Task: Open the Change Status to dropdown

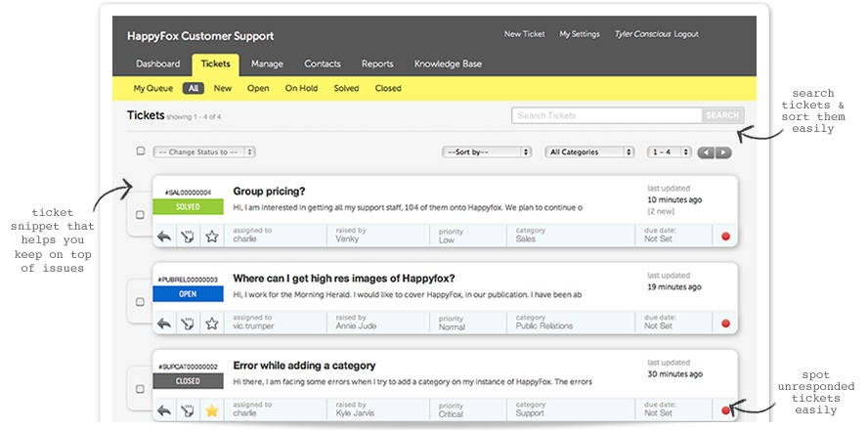Action: coord(203,152)
